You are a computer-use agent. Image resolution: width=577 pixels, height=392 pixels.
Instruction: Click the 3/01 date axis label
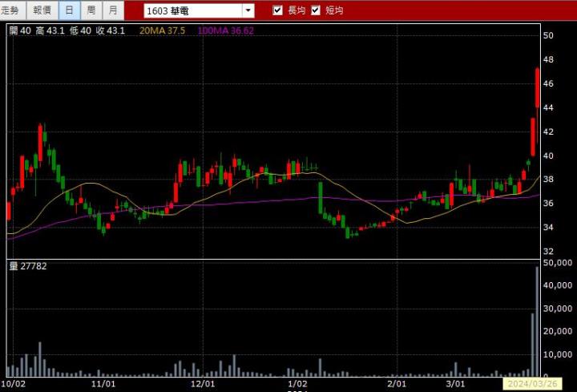[455, 384]
